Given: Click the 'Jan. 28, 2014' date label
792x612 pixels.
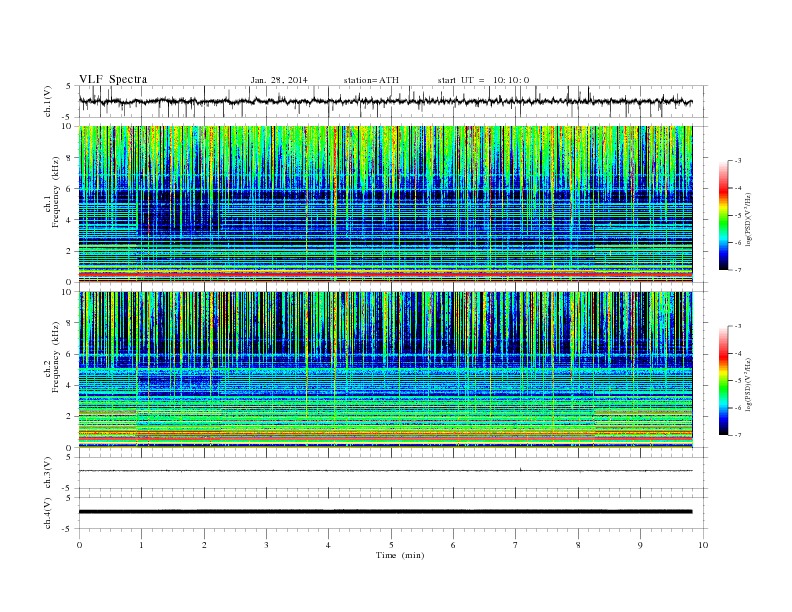Looking at the screenshot, I should click(x=279, y=80).
